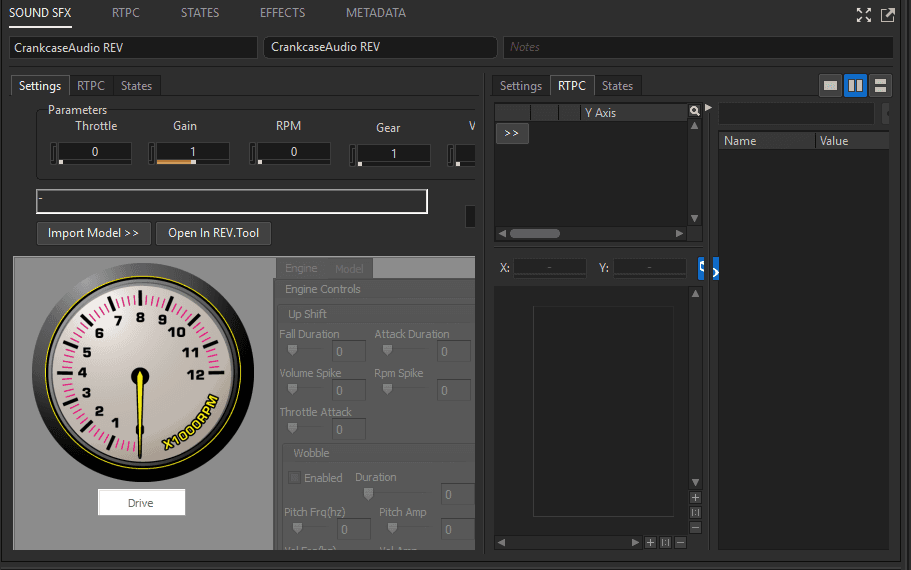Click the Open In REV.Tool button
Image resolution: width=911 pixels, height=570 pixels.
[x=213, y=233]
